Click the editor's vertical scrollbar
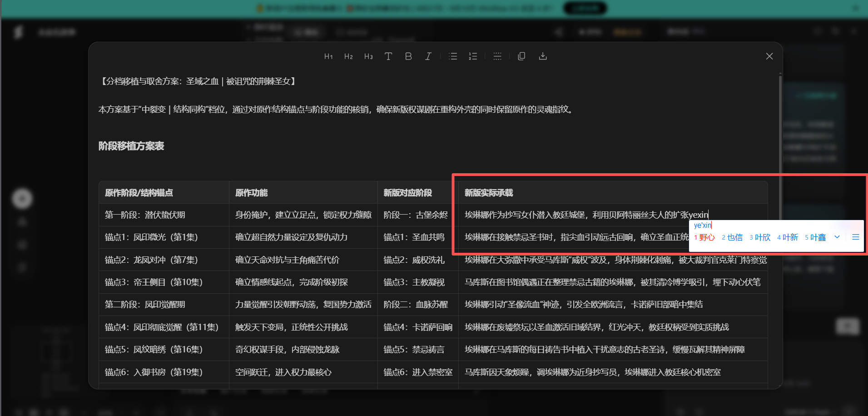This screenshot has height=416, width=868. click(780, 150)
